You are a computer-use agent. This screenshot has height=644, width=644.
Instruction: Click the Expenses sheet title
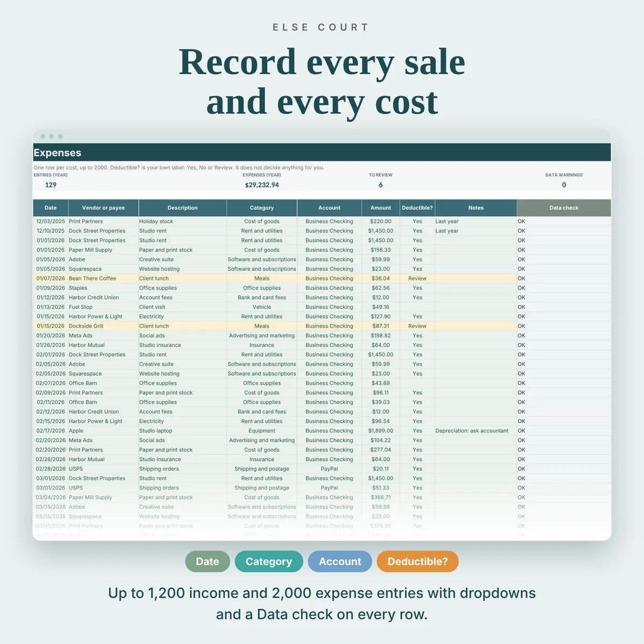pyautogui.click(x=57, y=152)
